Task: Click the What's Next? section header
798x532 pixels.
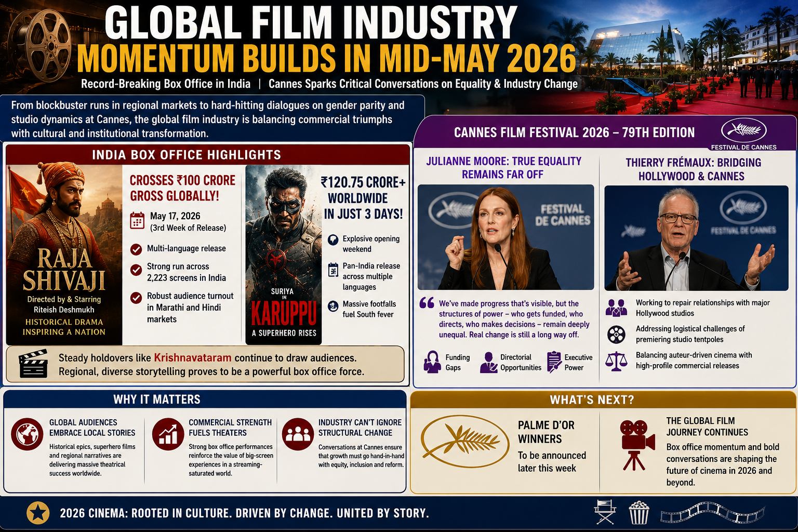Action: coord(603,400)
